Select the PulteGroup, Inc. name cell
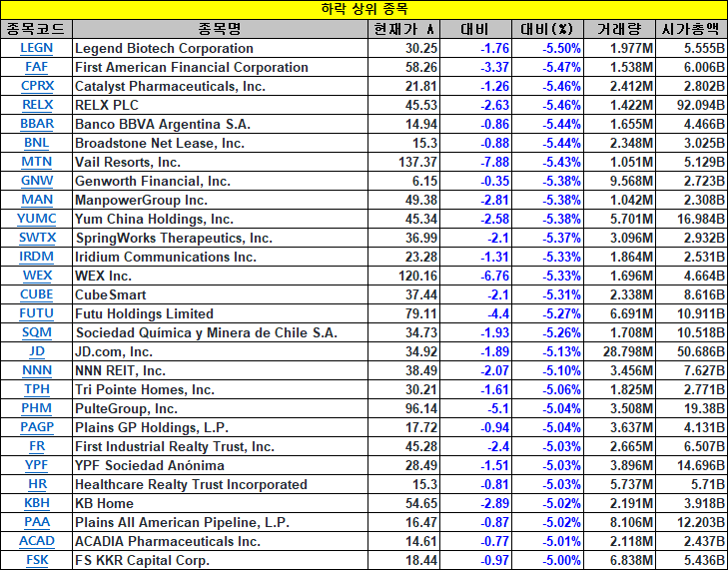 (220, 408)
